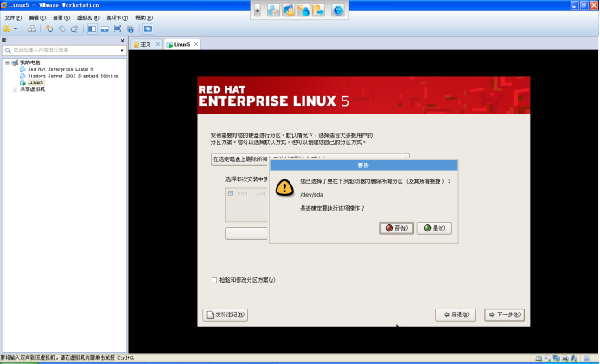Open the 编辑 menu
Viewport: 600px width, 364px height.
37,17
